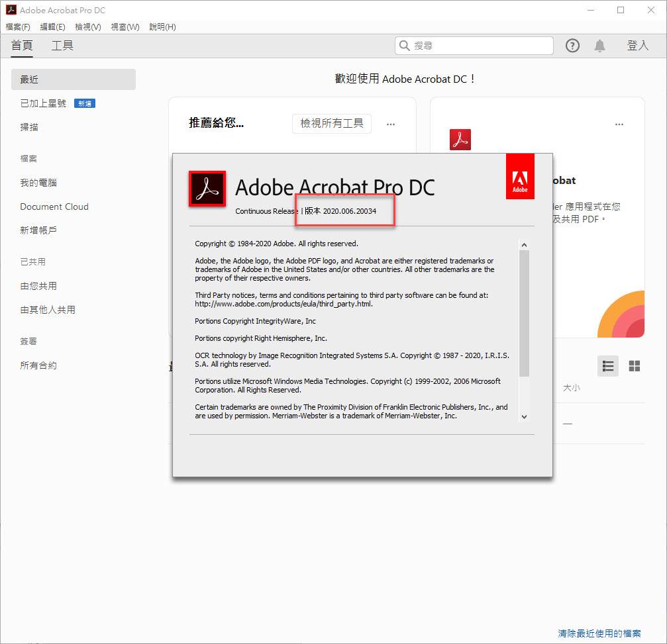The width and height of the screenshot is (667, 644).
Task: Click the Copyright 1984-2020 Adobe line
Action: click(276, 244)
